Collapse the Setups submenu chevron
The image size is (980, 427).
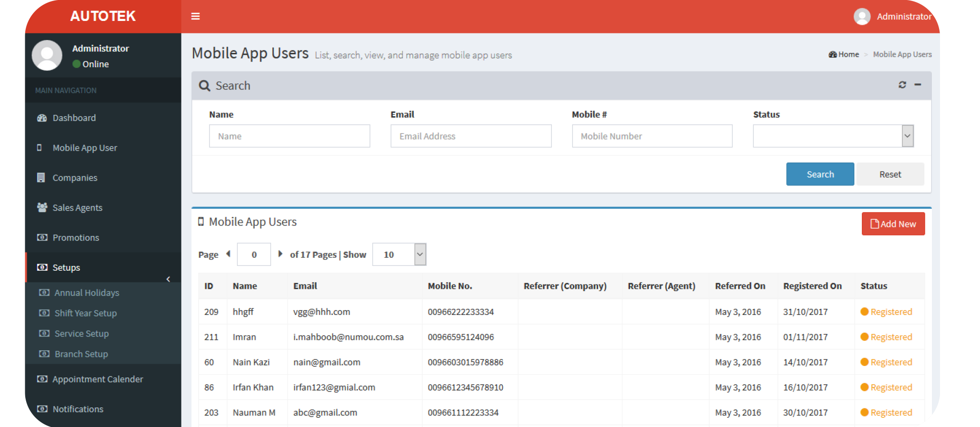coord(168,279)
